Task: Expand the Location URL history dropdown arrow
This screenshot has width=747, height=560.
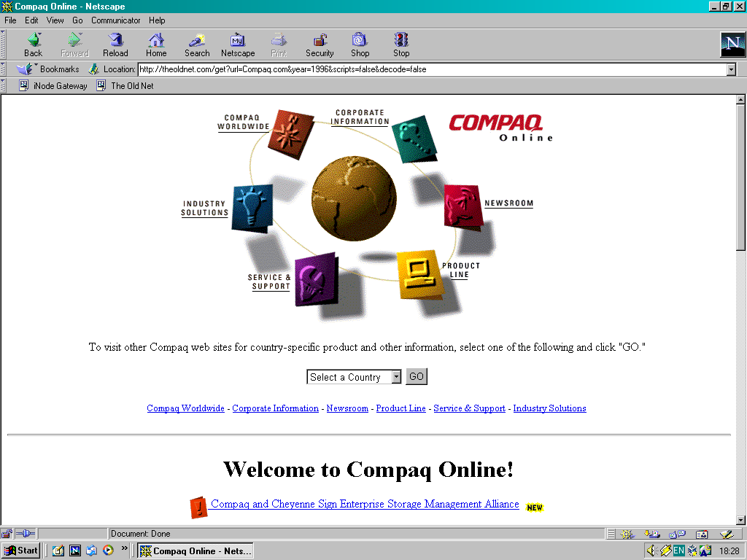Action: 731,69
